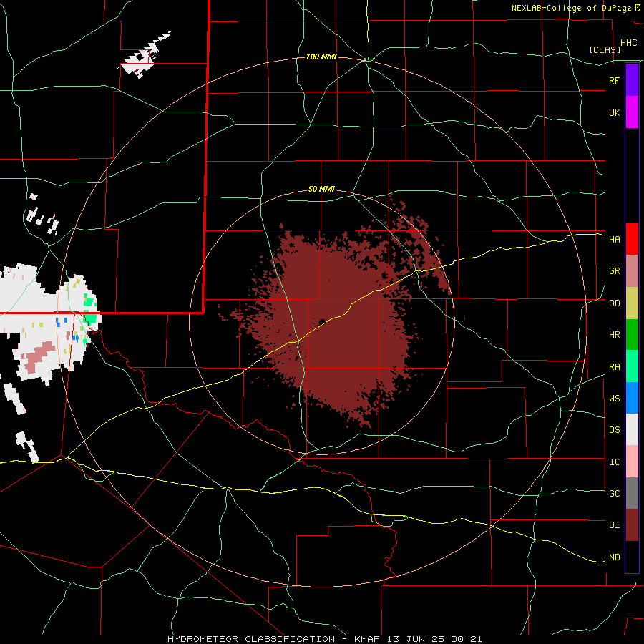Viewport: 644px width, 644px height.
Task: Click the BD legend label
Action: pyautogui.click(x=615, y=303)
